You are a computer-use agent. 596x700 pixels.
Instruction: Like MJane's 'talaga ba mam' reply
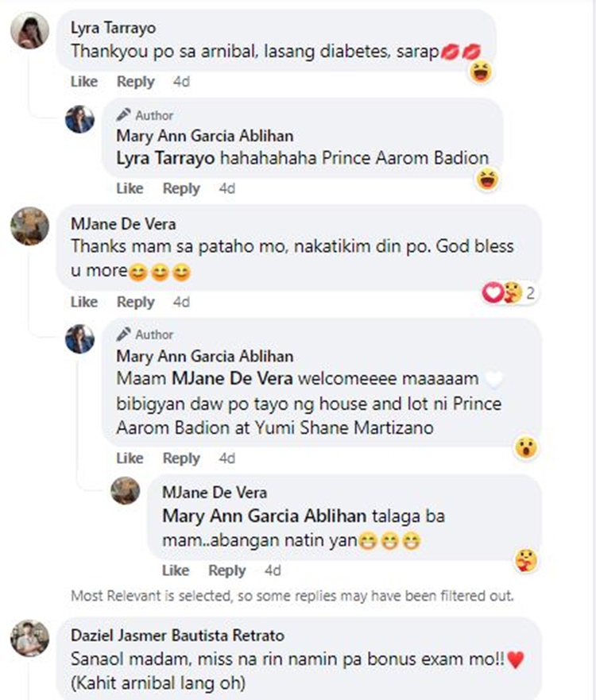(x=175, y=570)
